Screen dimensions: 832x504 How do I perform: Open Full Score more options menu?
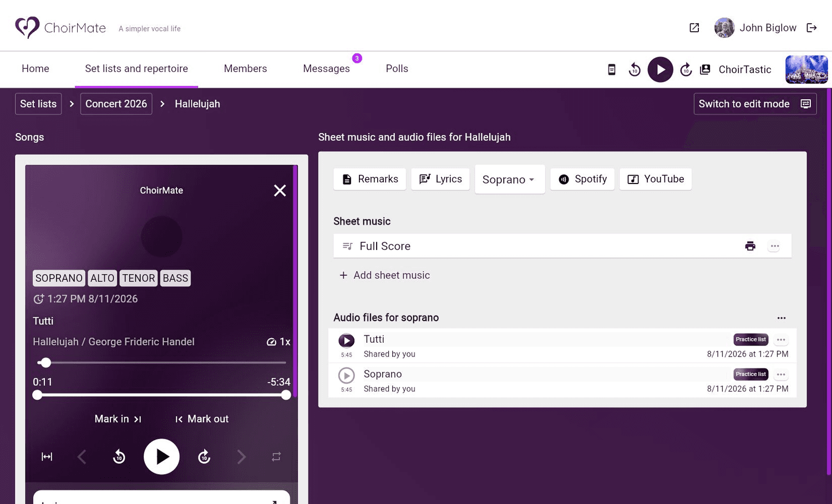[x=774, y=246]
